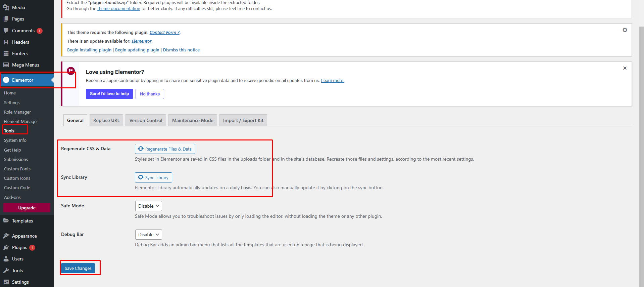Screen dimensions: 644x287
Task: Click the Comments count badge
Action: coord(40,31)
